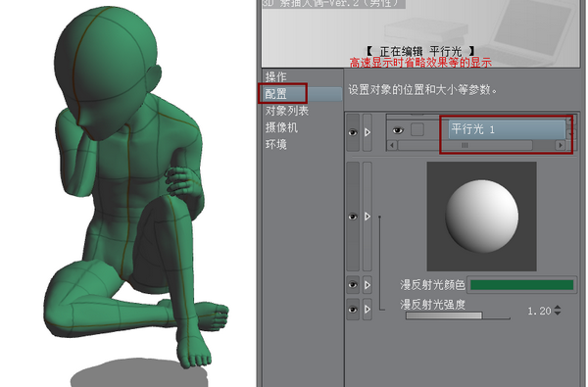Screen dimensions: 588x387
Task: Expand triangle beside object list section
Action: pyautogui.click(x=367, y=132)
